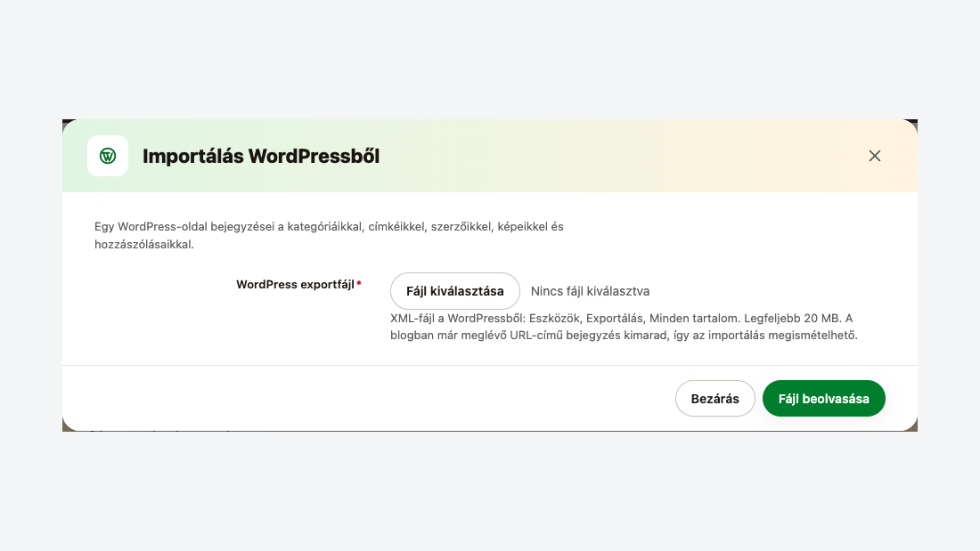
Task: Click the 'Importálás WordPressből' dialog title
Action: click(261, 156)
